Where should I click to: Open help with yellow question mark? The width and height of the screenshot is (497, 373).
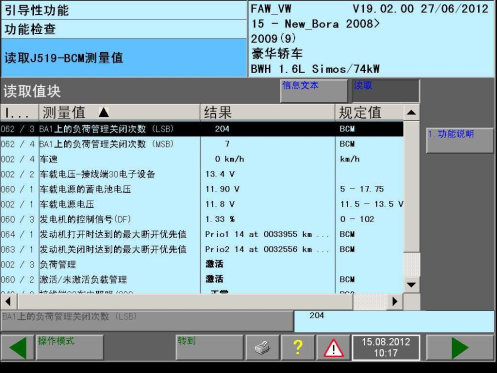click(298, 348)
